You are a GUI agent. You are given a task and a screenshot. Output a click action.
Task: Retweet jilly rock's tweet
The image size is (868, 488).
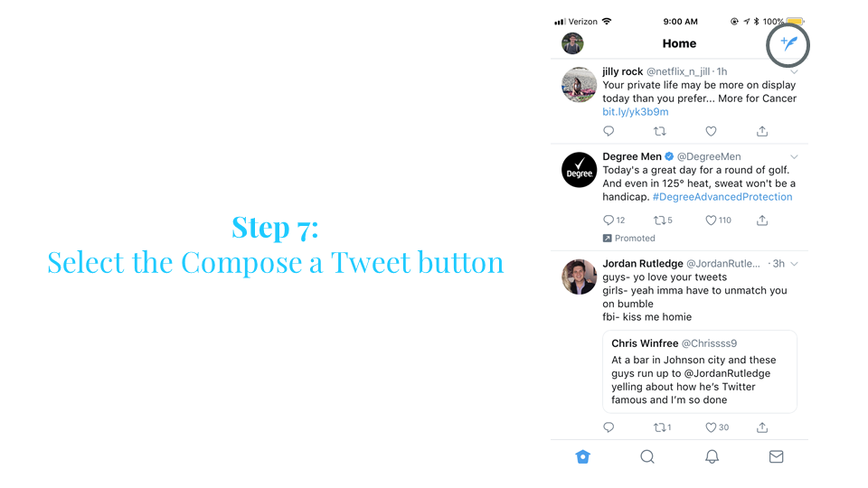click(x=659, y=131)
